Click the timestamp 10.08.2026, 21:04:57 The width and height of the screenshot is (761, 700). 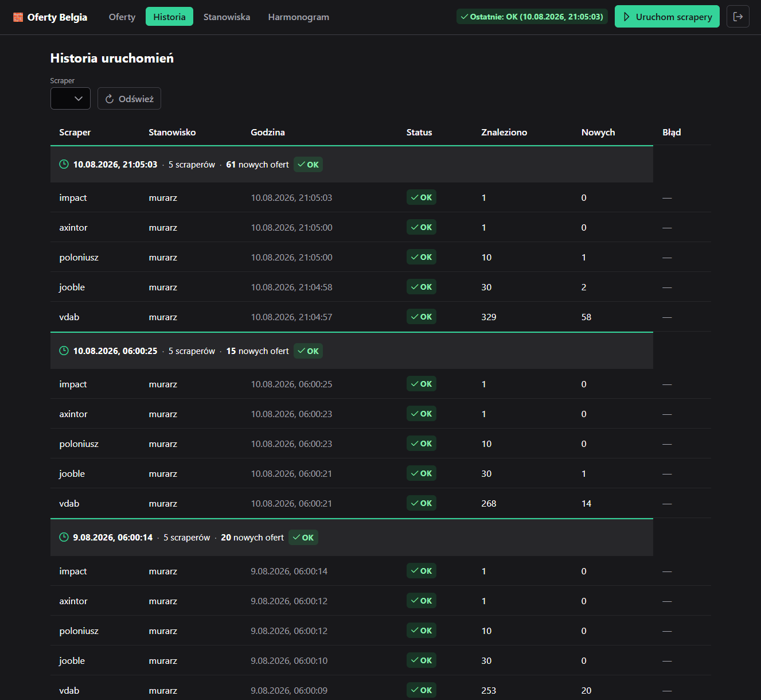click(291, 317)
